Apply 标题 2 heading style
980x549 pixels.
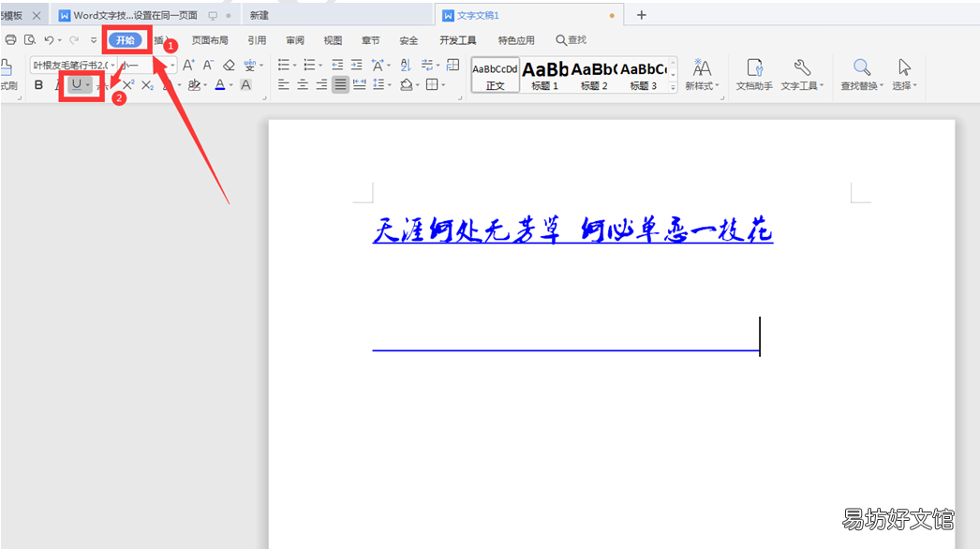594,76
